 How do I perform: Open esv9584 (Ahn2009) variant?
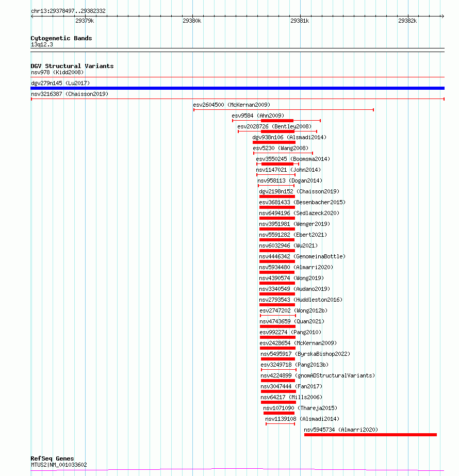coord(258,116)
